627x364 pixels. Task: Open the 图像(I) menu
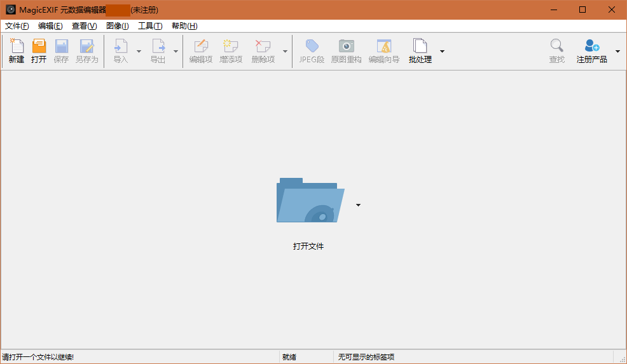pyautogui.click(x=118, y=26)
